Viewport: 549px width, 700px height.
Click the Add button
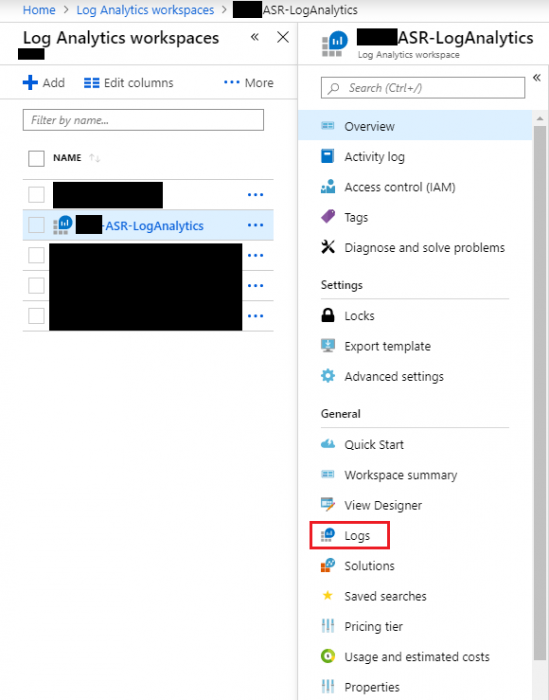click(44, 83)
